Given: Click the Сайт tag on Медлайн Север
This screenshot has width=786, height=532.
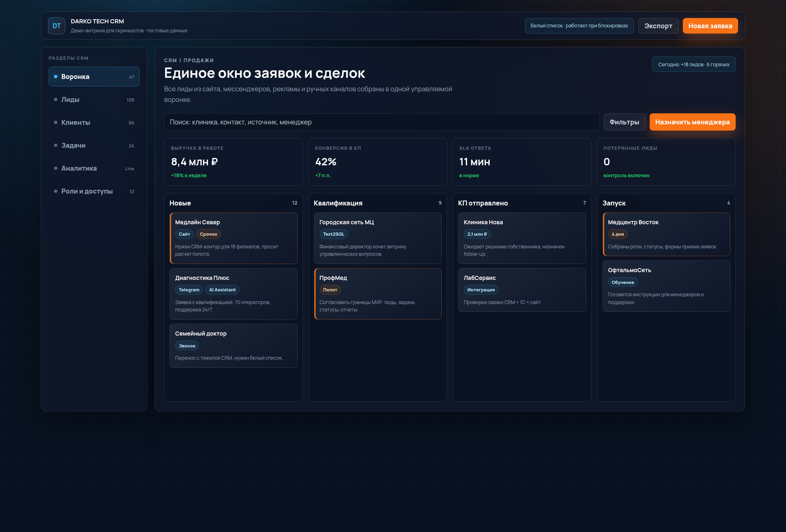Looking at the screenshot, I should pos(184,234).
